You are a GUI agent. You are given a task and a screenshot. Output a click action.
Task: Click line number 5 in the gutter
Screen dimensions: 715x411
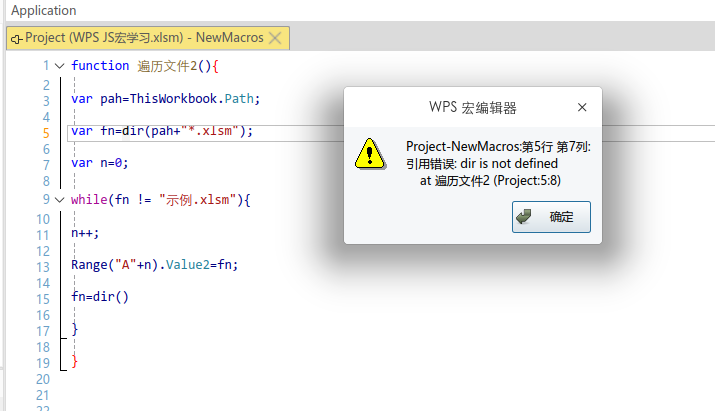(46, 133)
